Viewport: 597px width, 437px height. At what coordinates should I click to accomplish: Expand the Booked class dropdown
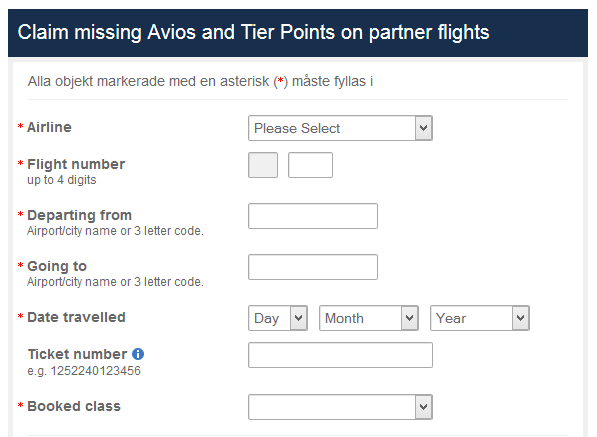(340, 407)
